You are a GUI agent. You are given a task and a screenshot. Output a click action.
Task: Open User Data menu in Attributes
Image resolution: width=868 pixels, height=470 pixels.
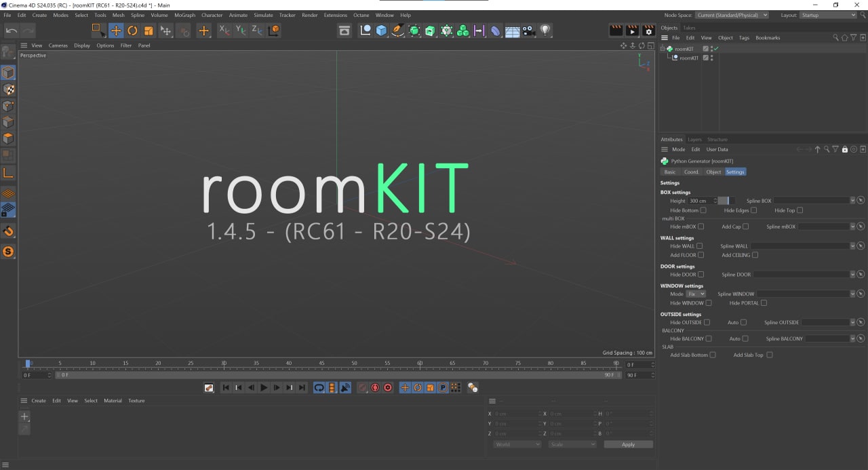717,149
